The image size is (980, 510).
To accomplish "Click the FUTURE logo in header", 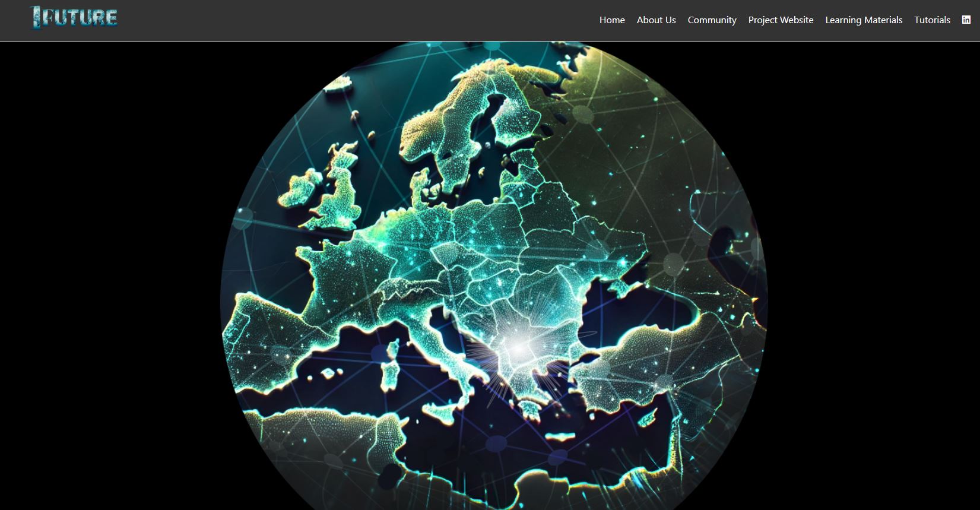I will 74,18.
